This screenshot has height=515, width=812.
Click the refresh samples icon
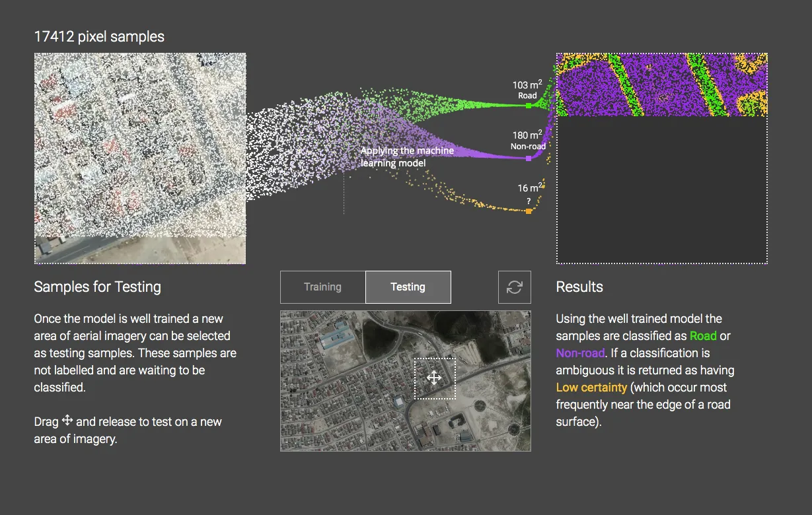515,287
